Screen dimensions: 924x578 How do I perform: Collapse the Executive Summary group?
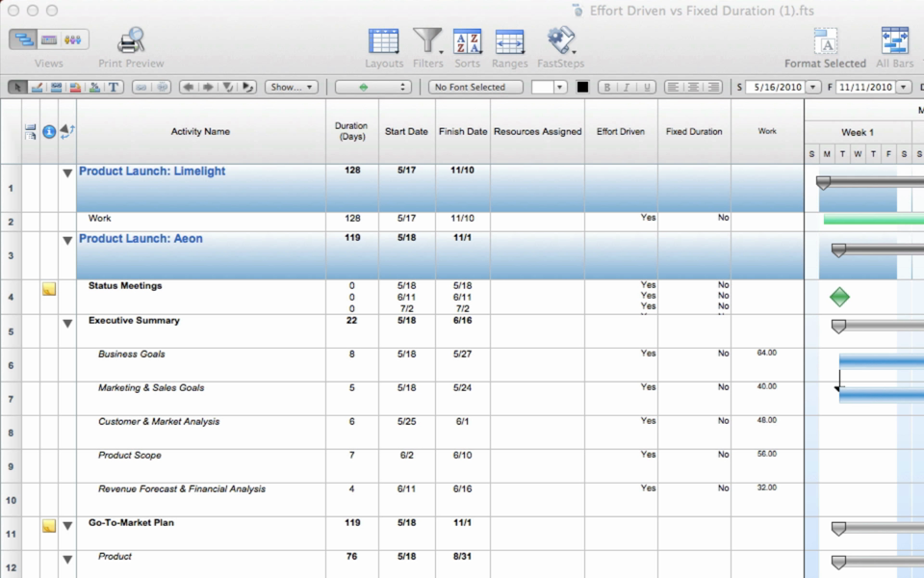point(67,324)
